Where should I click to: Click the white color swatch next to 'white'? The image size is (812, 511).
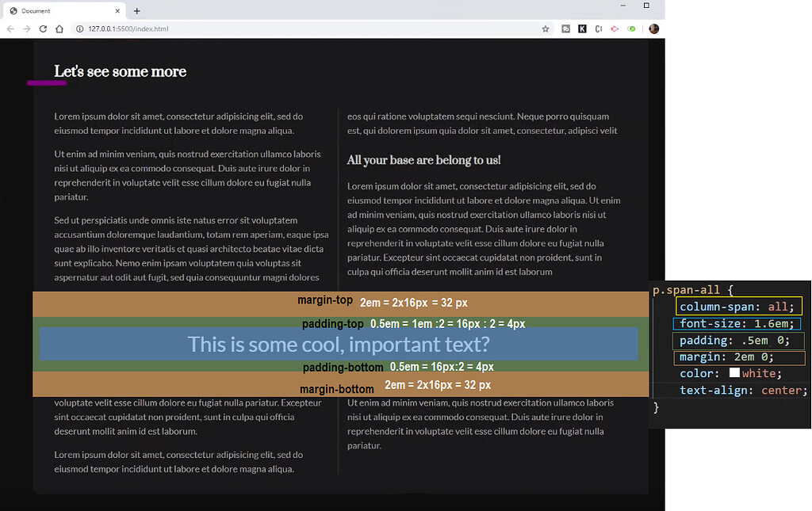[734, 372]
